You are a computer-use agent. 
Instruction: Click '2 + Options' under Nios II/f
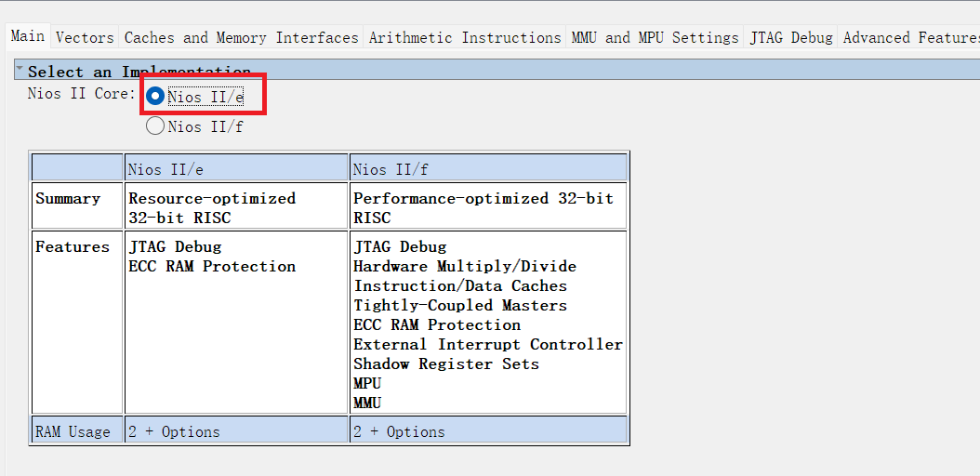(400, 431)
